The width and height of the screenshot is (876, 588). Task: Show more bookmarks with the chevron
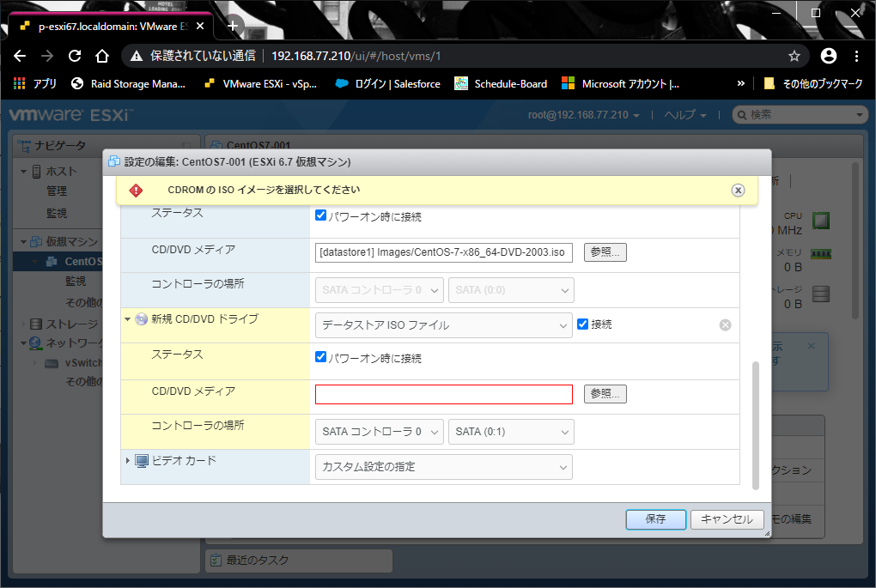(x=741, y=84)
